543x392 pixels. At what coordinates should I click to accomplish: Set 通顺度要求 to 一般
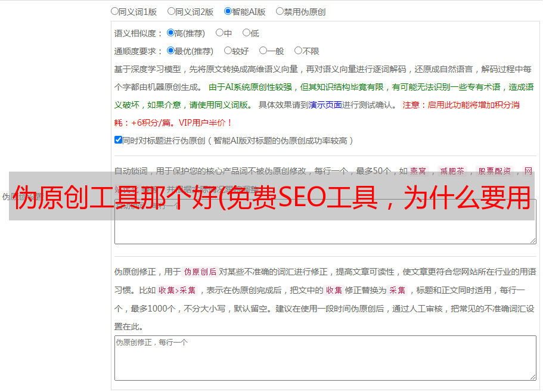263,51
